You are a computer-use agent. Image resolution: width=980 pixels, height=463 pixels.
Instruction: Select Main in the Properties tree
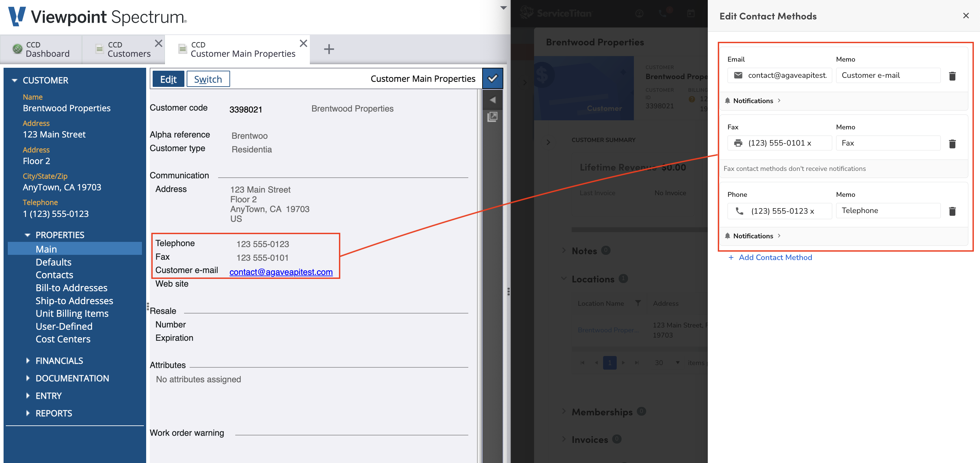point(75,249)
